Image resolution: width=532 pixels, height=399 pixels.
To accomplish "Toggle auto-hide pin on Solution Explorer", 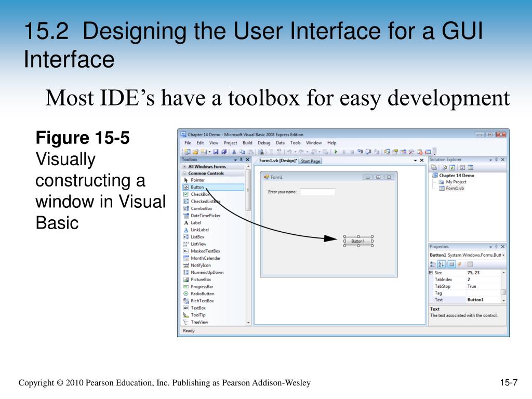I will point(496,159).
